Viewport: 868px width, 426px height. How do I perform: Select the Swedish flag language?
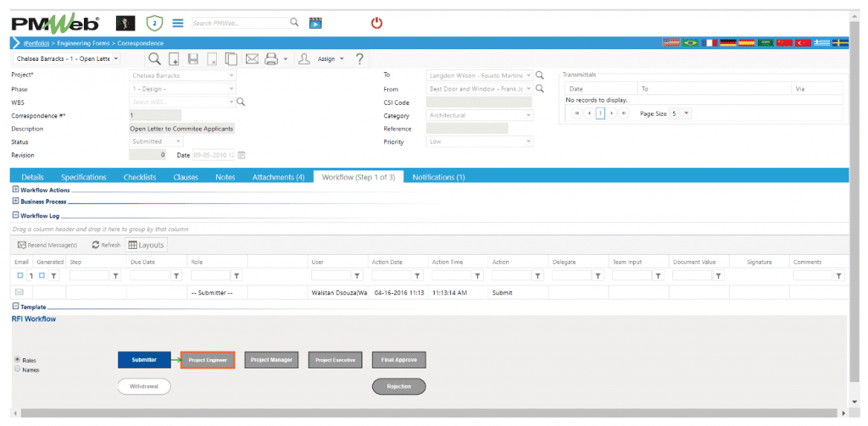(x=841, y=42)
